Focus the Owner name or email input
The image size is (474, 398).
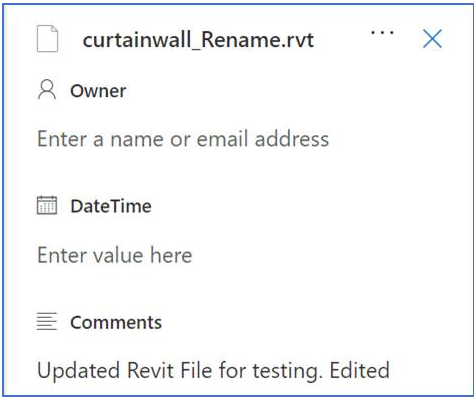pos(183,139)
